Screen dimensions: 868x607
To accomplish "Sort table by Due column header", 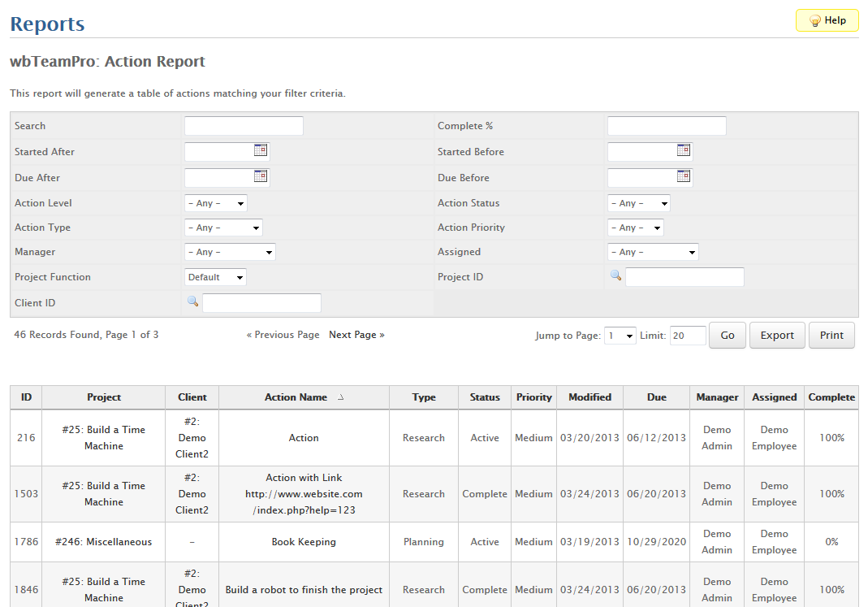I will (657, 397).
